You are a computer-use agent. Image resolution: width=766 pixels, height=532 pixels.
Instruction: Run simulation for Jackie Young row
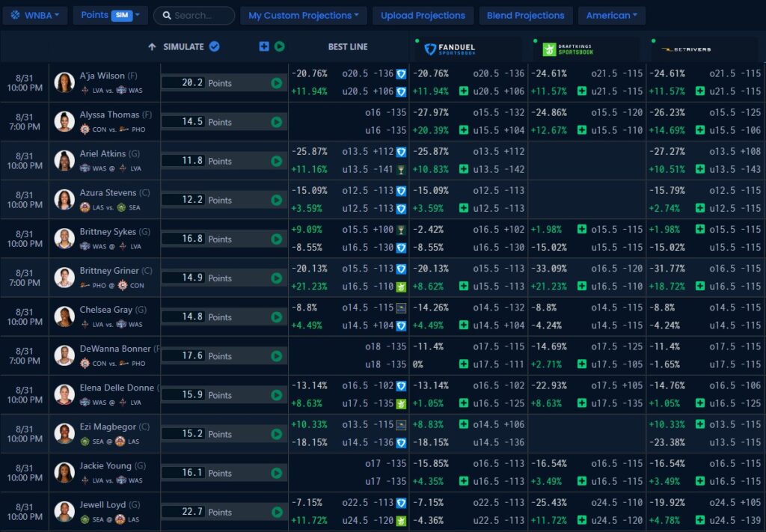[x=277, y=473]
